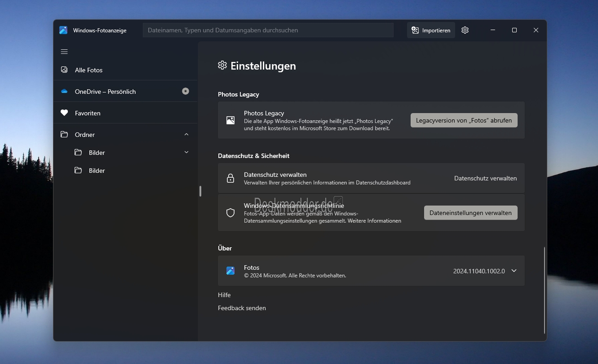
Task: Click the Favoriten heart icon
Action: (64, 113)
